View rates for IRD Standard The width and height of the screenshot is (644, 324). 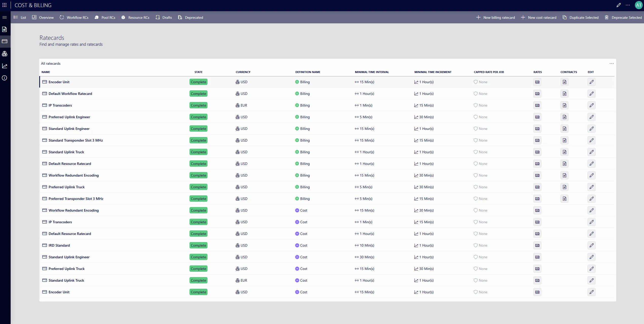click(537, 245)
